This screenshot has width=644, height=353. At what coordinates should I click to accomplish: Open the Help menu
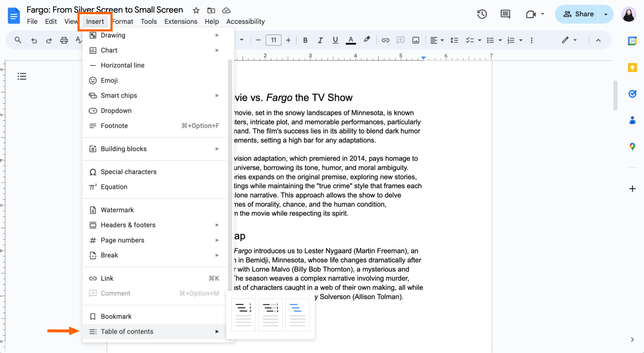click(212, 22)
